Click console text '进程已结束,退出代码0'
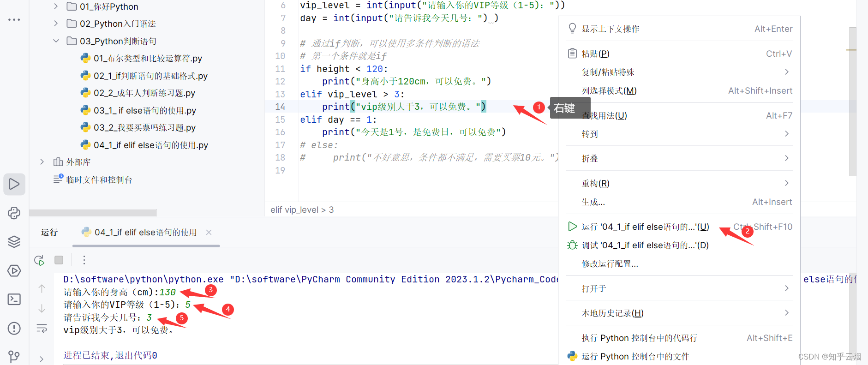Image resolution: width=868 pixels, height=365 pixels. tap(110, 355)
